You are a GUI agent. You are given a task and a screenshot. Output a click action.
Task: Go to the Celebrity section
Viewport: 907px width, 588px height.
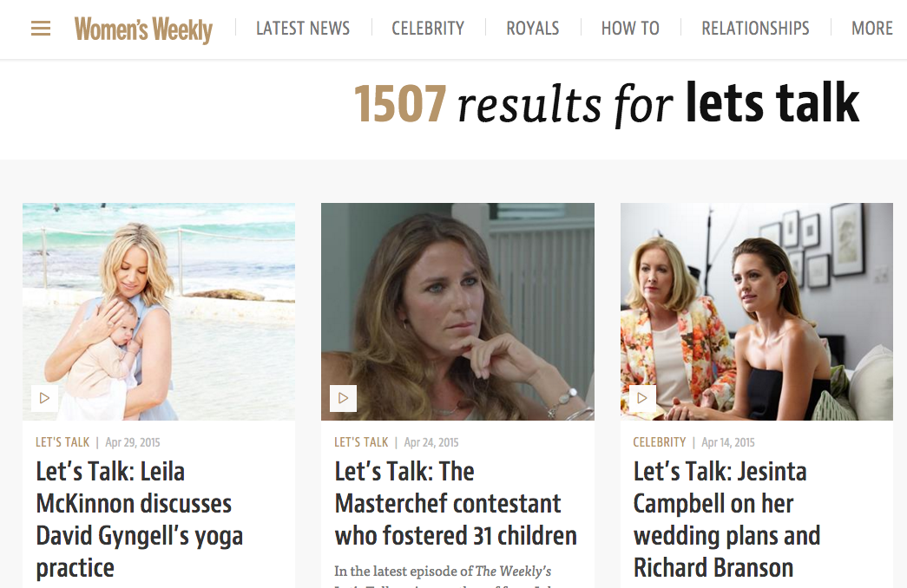428,29
